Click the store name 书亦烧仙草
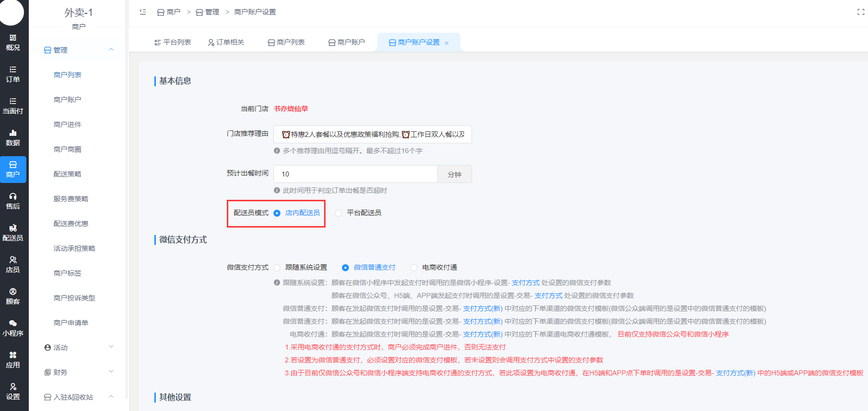Screen dimensions: 868x411 pyautogui.click(x=291, y=109)
